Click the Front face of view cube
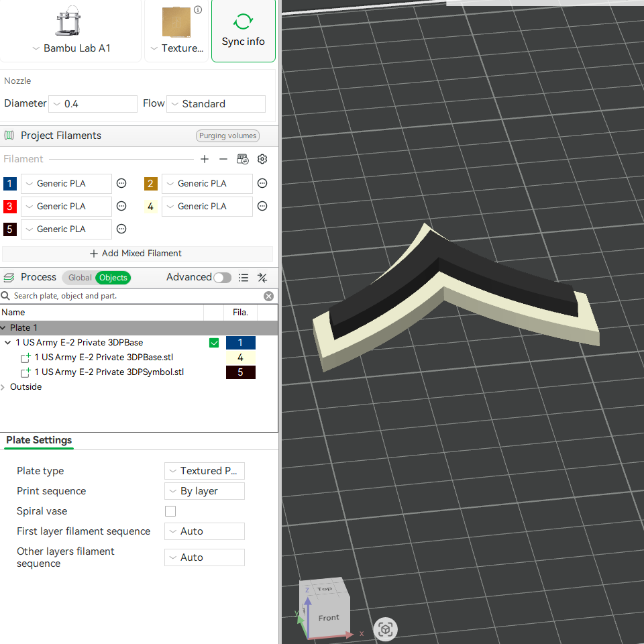The width and height of the screenshot is (644, 644). tap(329, 617)
